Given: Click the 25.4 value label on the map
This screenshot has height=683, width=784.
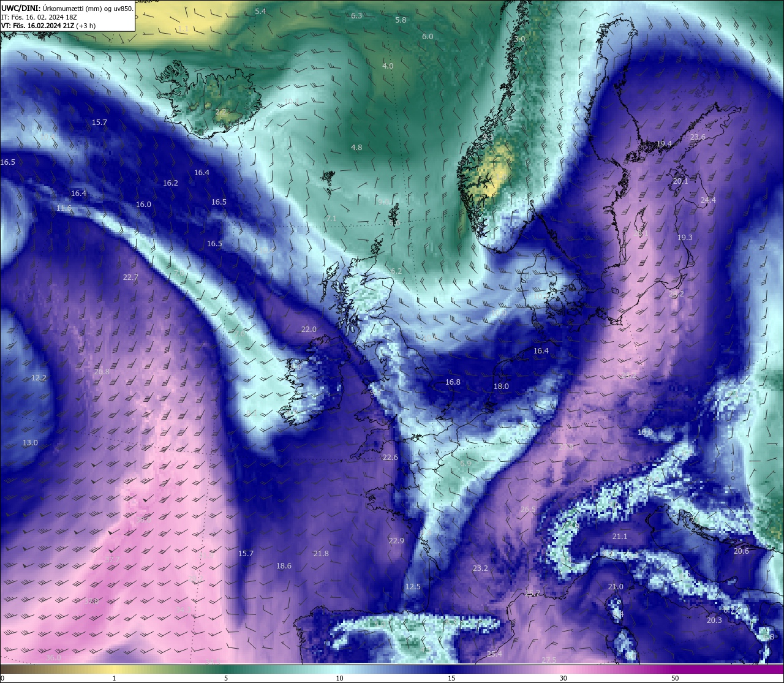Looking at the screenshot, I should [494, 654].
